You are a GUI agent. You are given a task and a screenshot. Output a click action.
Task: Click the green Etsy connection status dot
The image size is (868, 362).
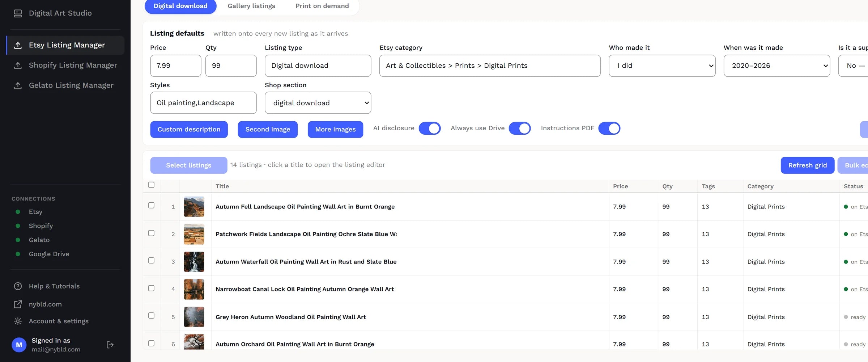pos(18,212)
